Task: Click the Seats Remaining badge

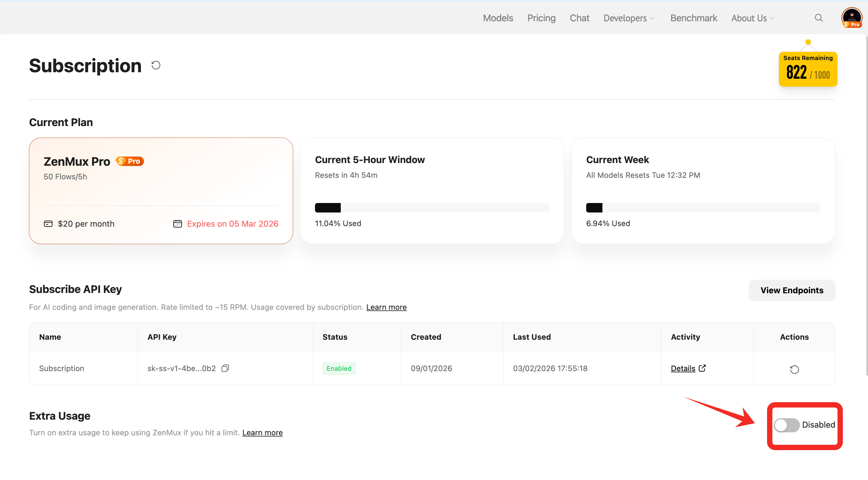Action: [808, 69]
